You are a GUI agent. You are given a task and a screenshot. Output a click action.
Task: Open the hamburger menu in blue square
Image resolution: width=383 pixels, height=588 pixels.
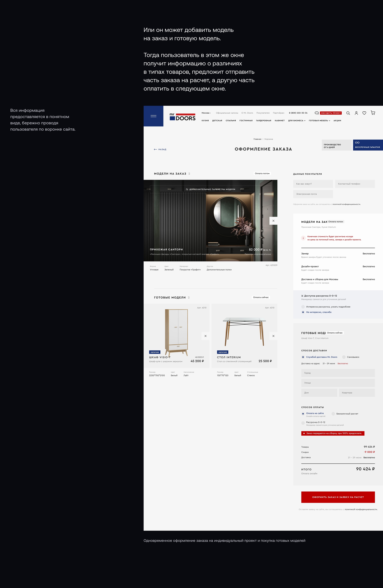[153, 116]
